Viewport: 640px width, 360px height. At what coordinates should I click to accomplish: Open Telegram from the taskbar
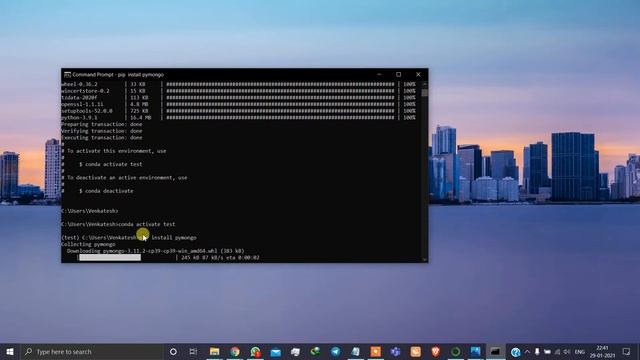pos(336,351)
